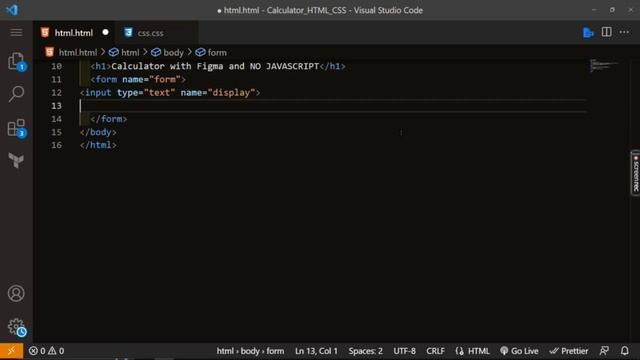
Task: Open editor More Actions menu
Action: (624, 32)
